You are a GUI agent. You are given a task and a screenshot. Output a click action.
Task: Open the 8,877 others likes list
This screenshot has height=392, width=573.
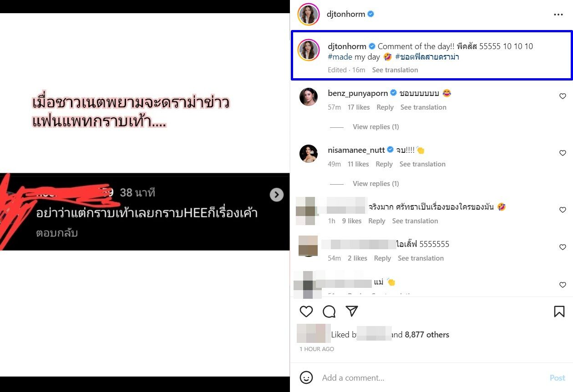[427, 335]
